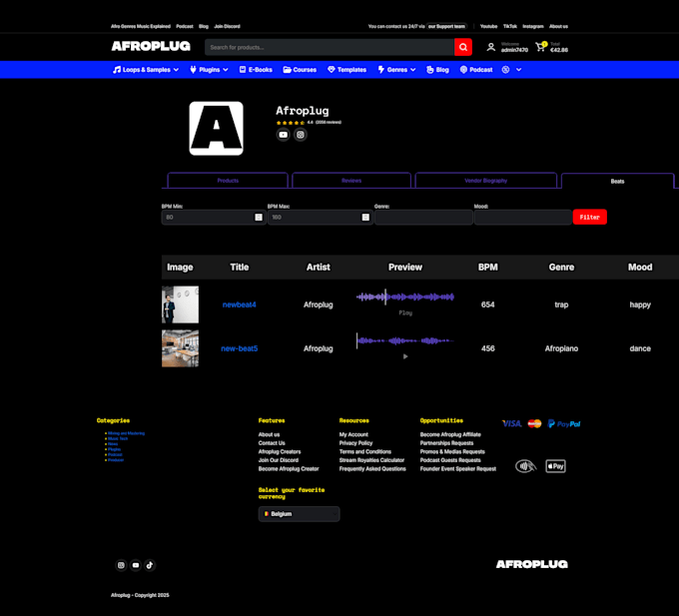Open Frequently Asked Questions footer link

372,469
